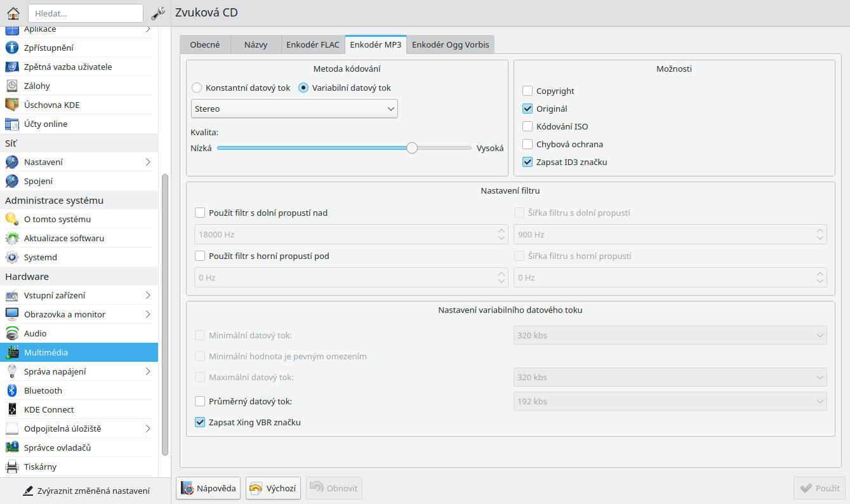This screenshot has height=504, width=850.
Task: Uncheck Zapsat Xing VBR značku
Action: (x=200, y=421)
